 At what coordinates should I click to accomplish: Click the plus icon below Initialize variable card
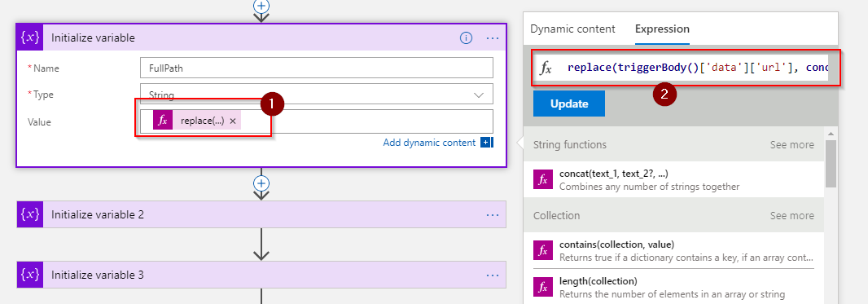[x=261, y=183]
